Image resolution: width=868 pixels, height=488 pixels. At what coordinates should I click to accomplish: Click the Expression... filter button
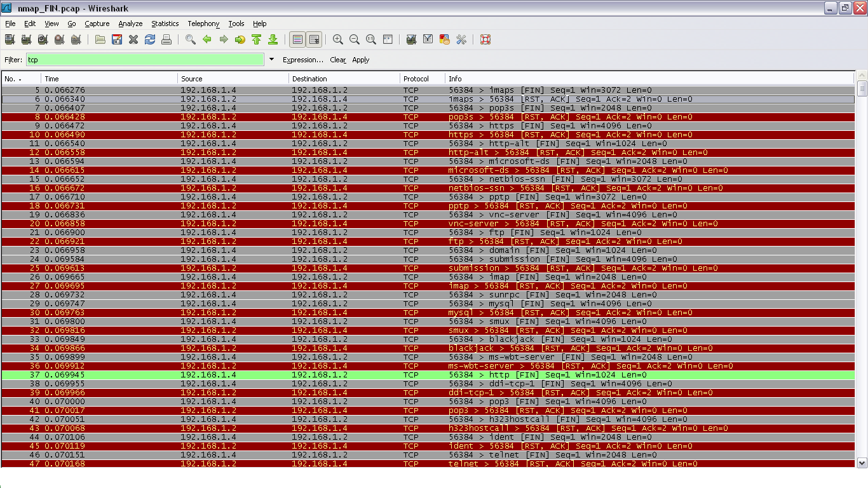point(303,60)
